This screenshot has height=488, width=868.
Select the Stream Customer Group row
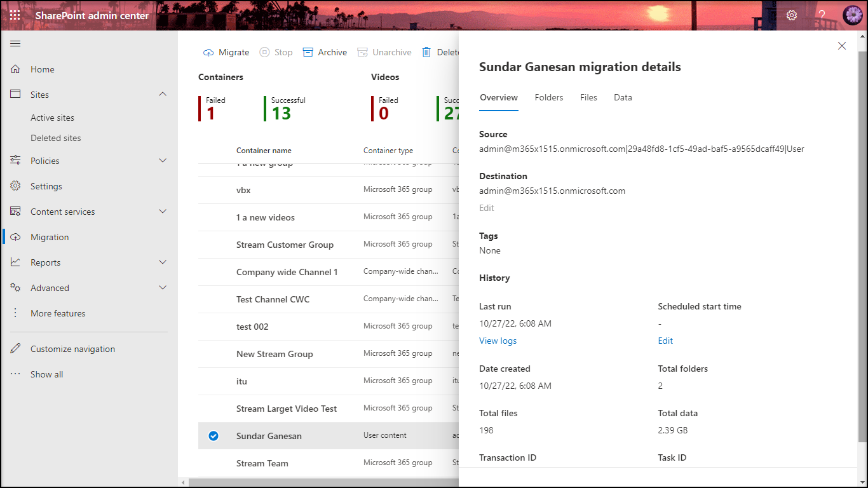(285, 245)
